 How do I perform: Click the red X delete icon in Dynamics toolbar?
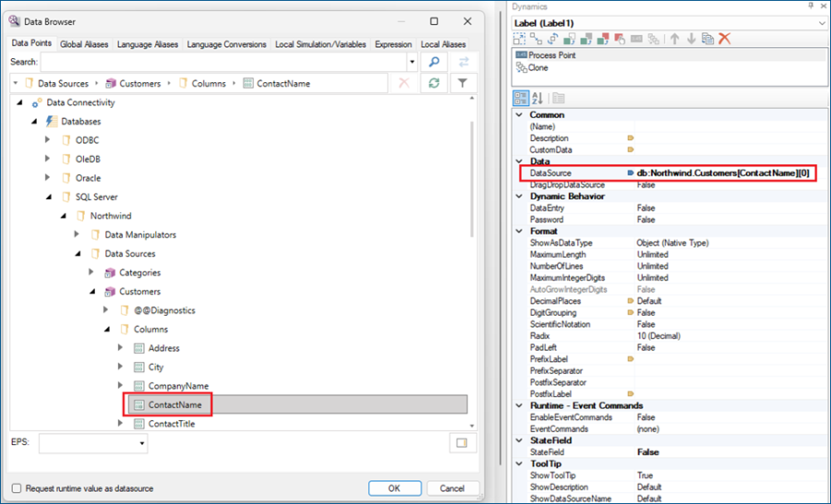(x=725, y=39)
